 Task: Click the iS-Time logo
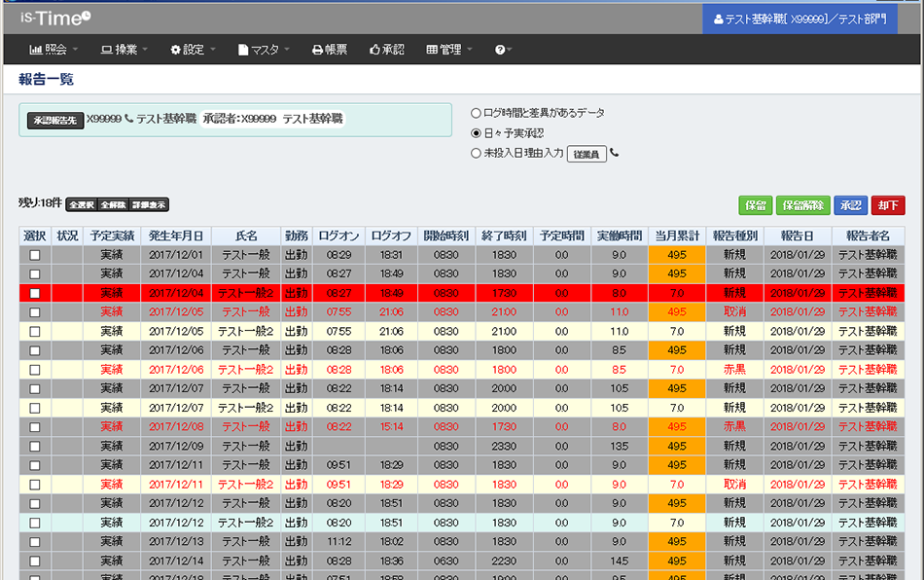[55, 18]
